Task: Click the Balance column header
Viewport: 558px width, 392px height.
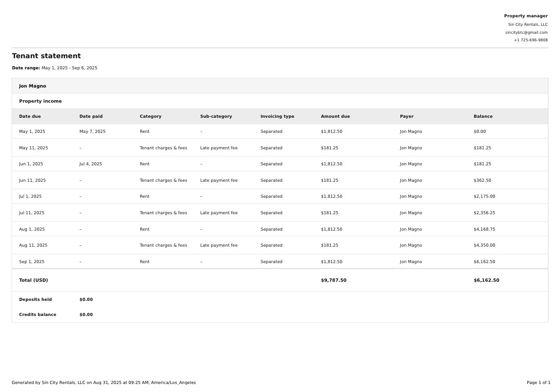Action: click(x=483, y=116)
